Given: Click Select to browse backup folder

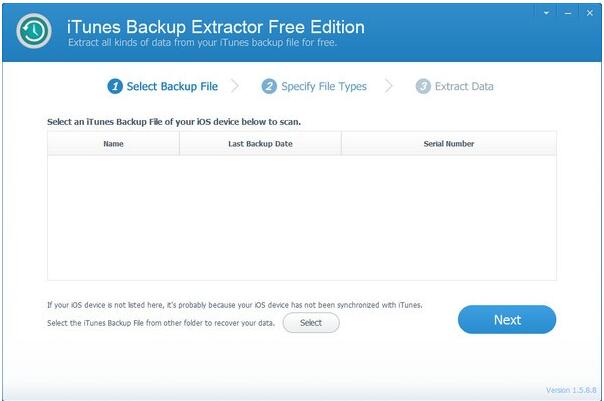Looking at the screenshot, I should [311, 323].
